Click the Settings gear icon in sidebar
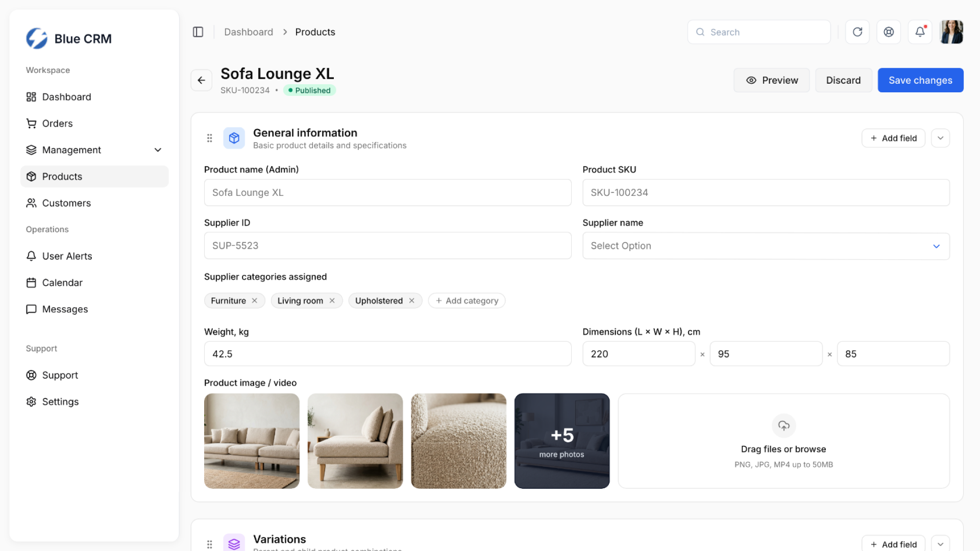The width and height of the screenshot is (980, 551). click(x=31, y=402)
